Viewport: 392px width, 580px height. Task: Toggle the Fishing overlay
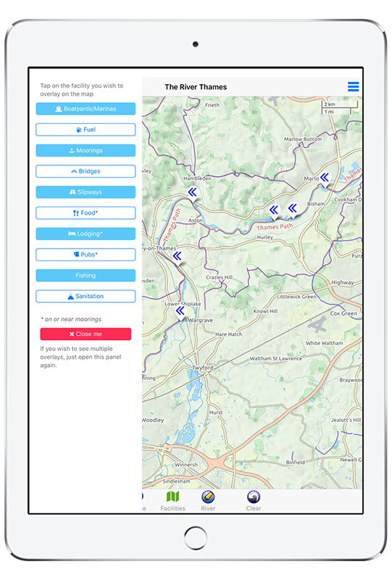click(86, 275)
